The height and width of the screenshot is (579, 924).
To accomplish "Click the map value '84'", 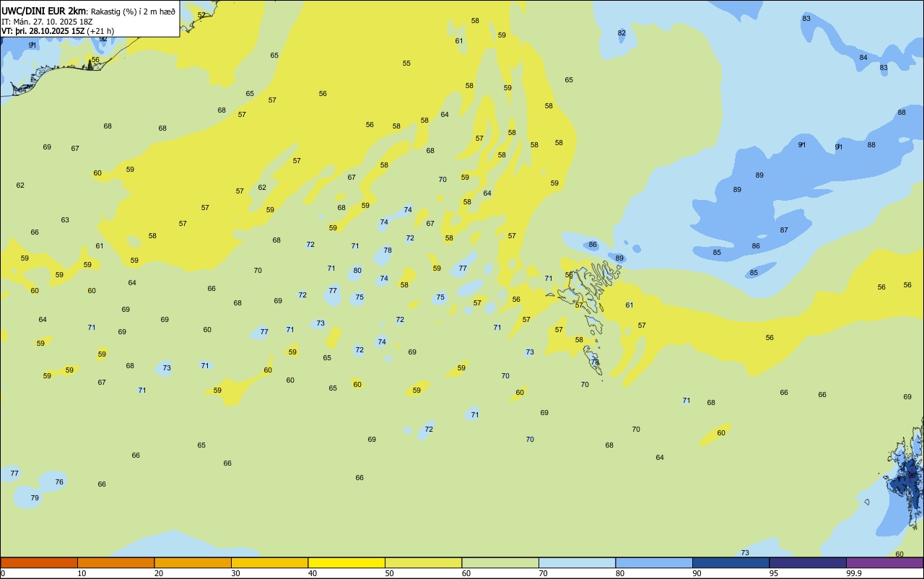I will tap(863, 58).
